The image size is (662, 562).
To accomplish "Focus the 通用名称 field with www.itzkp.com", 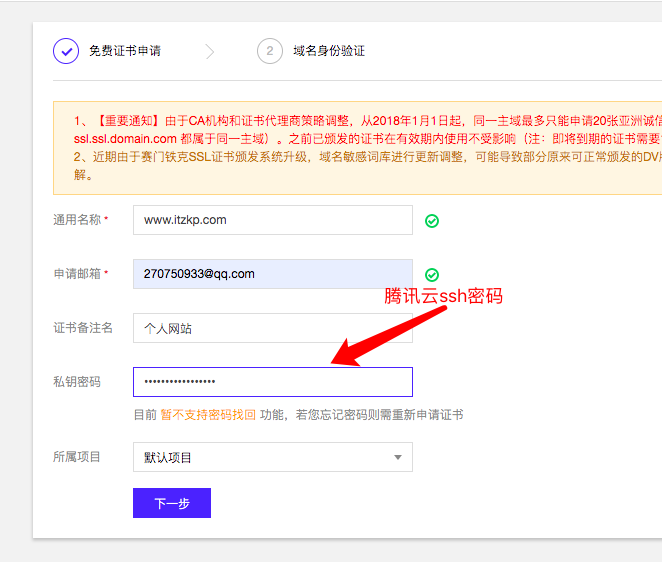I will point(272,220).
